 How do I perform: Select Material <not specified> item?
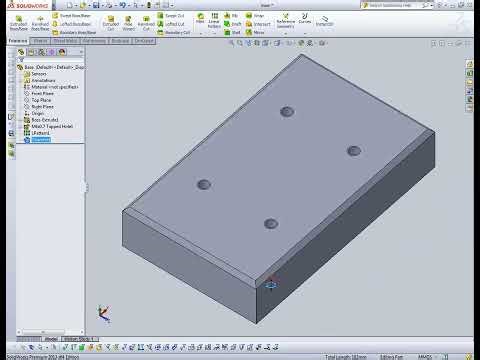click(x=51, y=87)
